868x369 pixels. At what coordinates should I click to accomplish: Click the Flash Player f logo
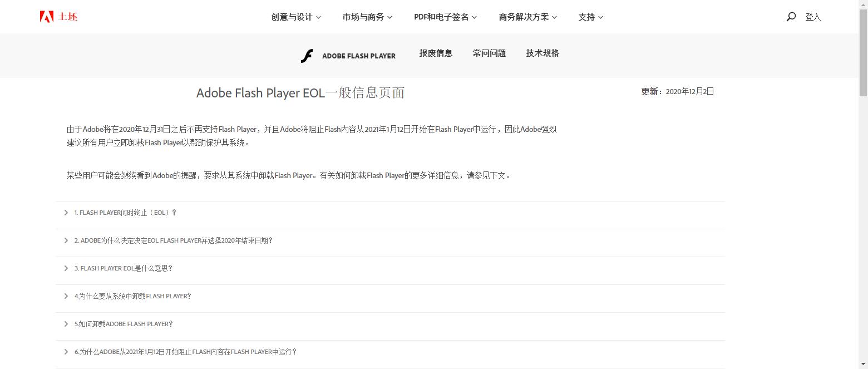coord(307,56)
